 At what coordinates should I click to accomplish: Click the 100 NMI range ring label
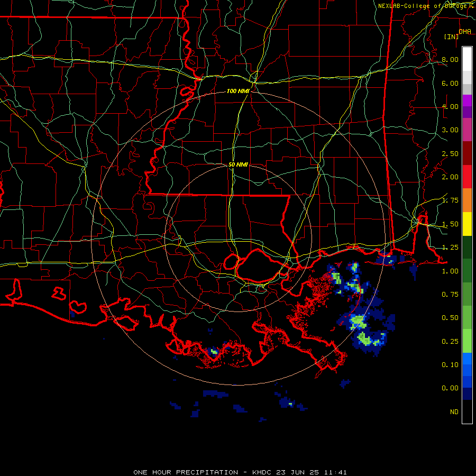tap(238, 91)
